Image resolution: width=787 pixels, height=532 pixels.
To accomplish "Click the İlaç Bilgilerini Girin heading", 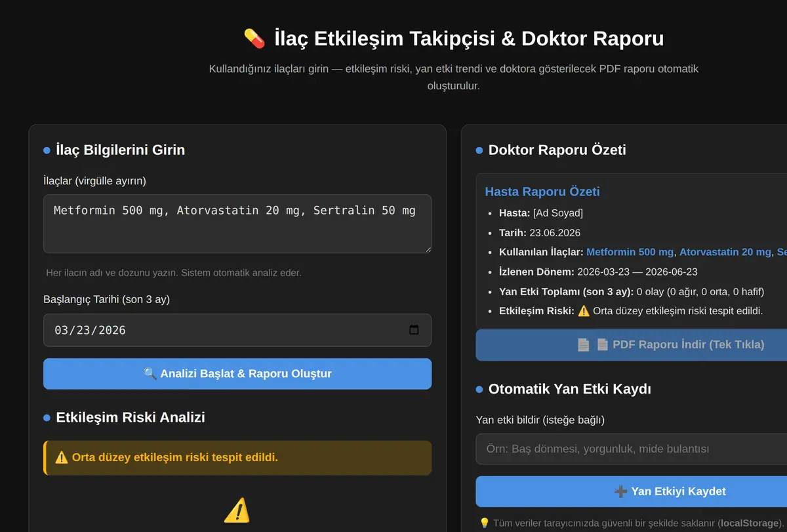I will pyautogui.click(x=121, y=150).
